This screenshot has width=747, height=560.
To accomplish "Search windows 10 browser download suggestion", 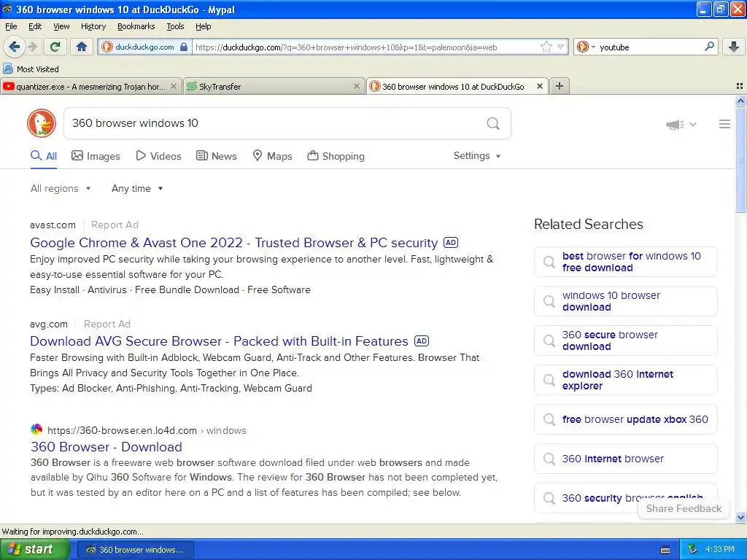I will (625, 301).
